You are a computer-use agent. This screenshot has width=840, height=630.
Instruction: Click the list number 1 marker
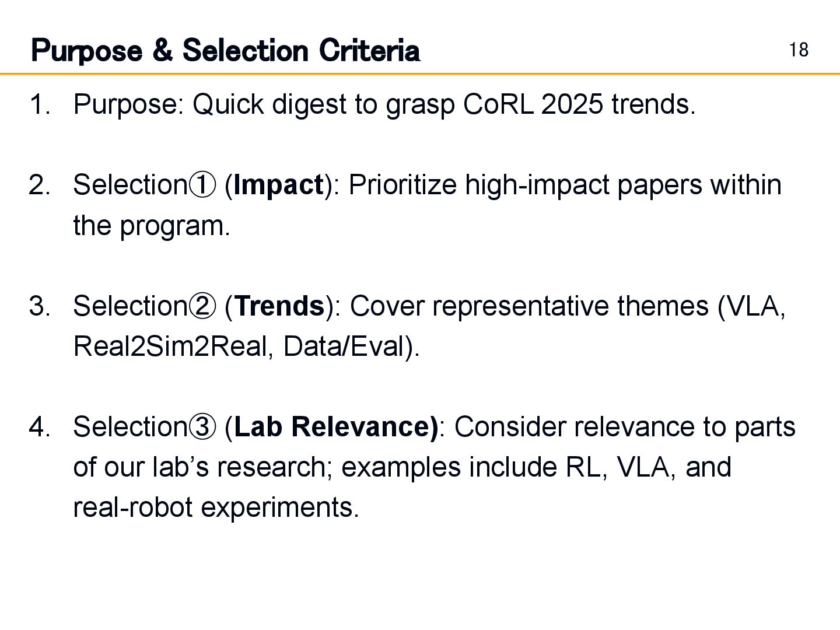(x=40, y=105)
